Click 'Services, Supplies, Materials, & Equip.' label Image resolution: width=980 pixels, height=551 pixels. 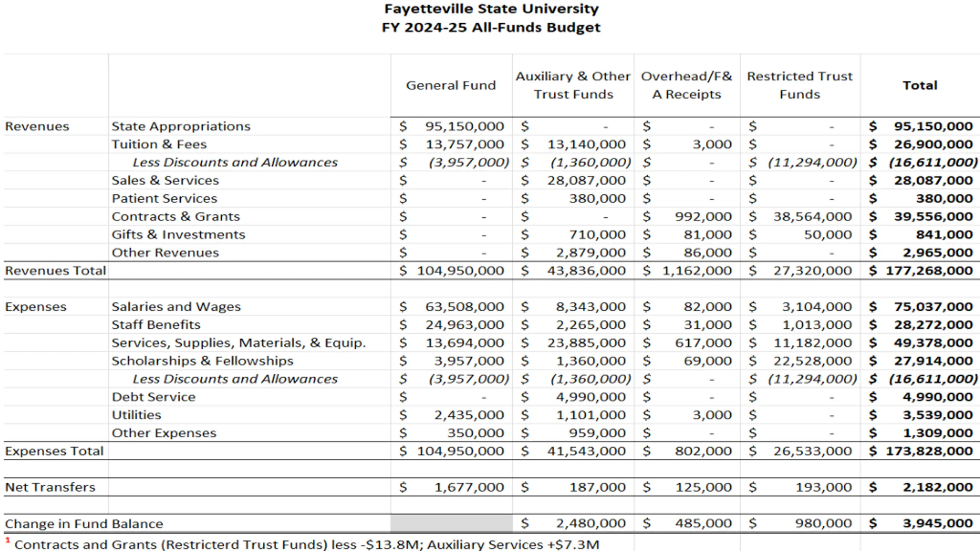click(239, 343)
